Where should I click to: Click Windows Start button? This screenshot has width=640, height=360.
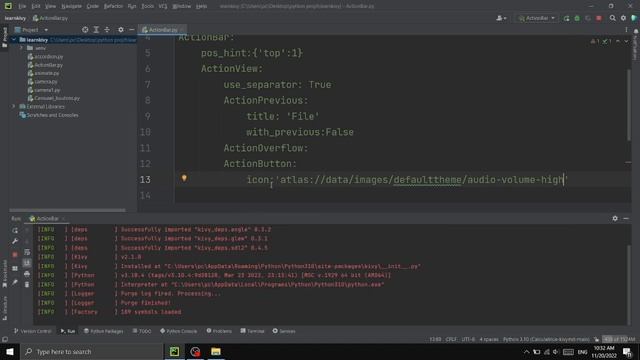[9, 351]
